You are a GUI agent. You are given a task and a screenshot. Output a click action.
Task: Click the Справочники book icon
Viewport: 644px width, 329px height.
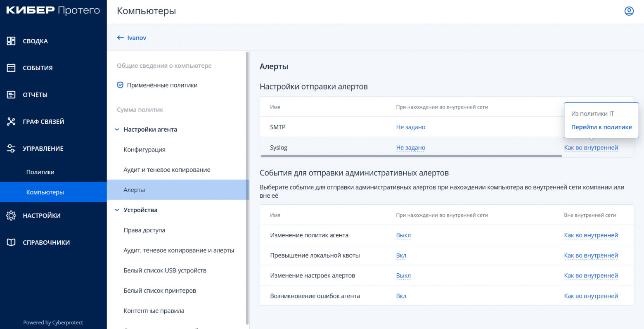(x=11, y=242)
